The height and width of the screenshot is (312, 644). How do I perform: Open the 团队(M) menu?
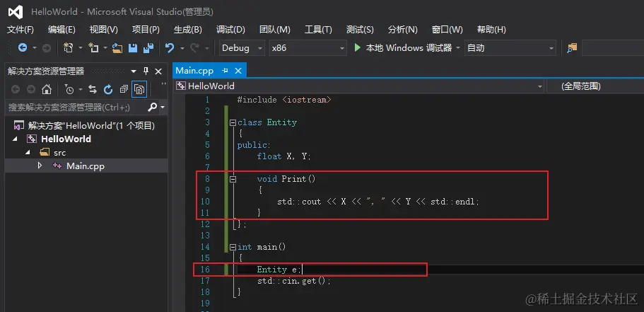tap(275, 30)
